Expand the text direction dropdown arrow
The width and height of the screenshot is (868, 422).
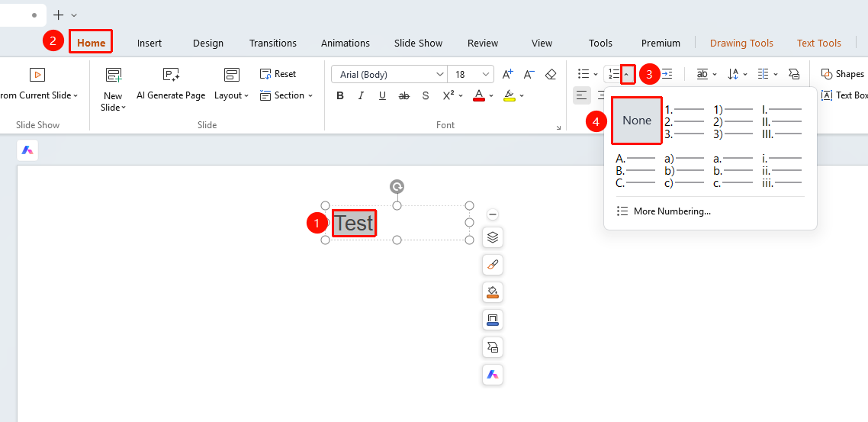pos(745,74)
